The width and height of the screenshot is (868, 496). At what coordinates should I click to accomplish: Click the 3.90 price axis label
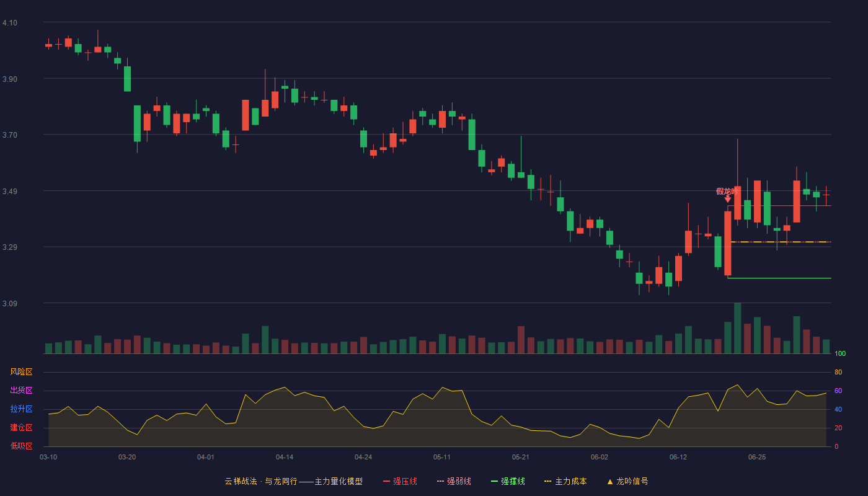[x=10, y=79]
